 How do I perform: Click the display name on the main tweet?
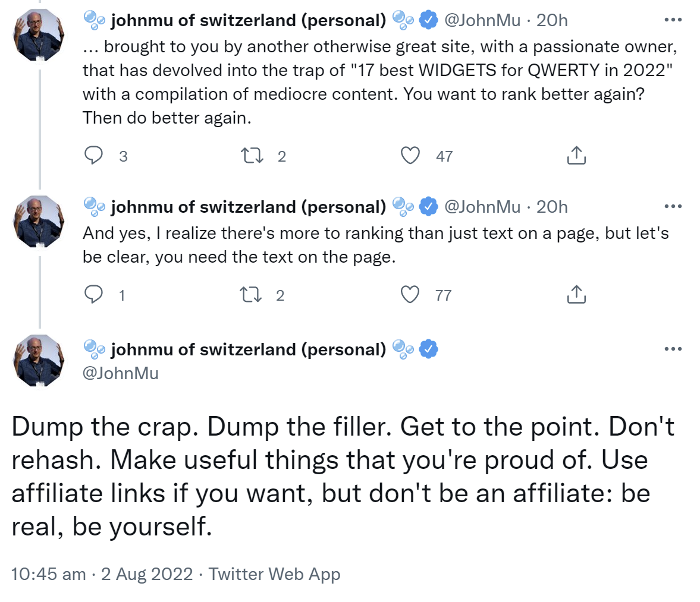[x=248, y=349]
